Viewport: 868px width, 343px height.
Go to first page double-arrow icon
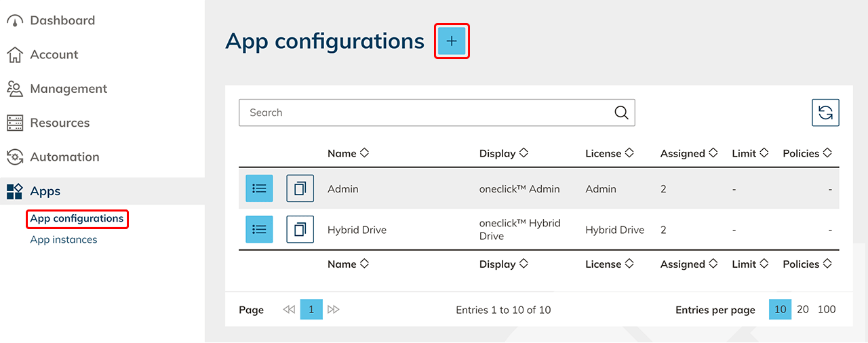tap(289, 310)
